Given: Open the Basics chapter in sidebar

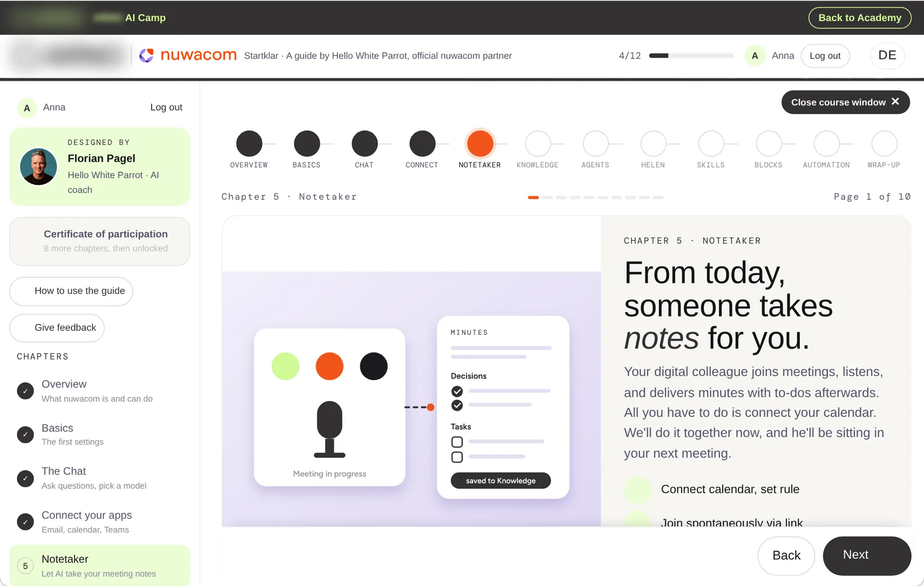Looking at the screenshot, I should (x=100, y=434).
